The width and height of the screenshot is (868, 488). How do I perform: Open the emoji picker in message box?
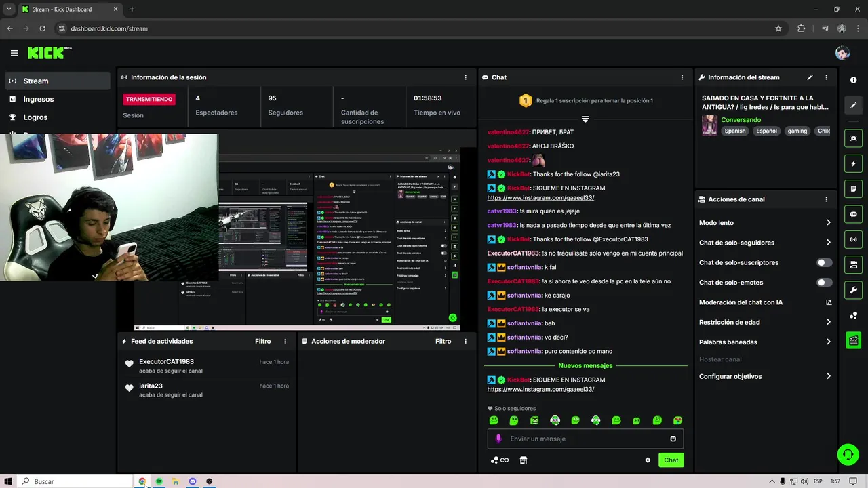673,439
